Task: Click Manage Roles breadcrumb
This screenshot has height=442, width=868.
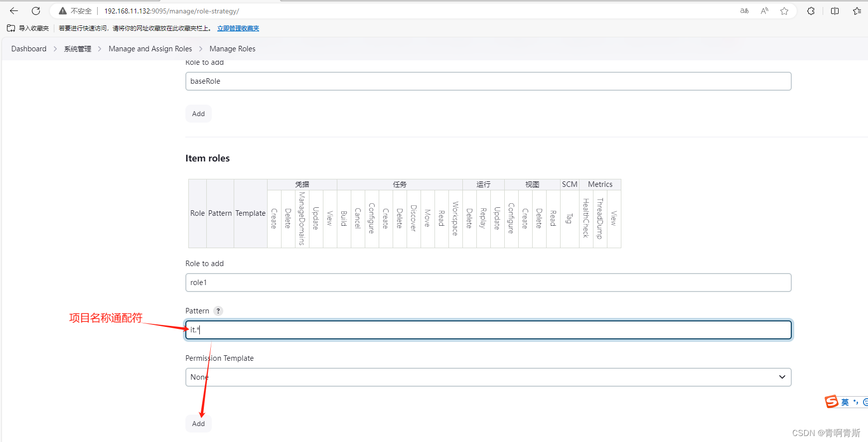Action: (x=232, y=49)
